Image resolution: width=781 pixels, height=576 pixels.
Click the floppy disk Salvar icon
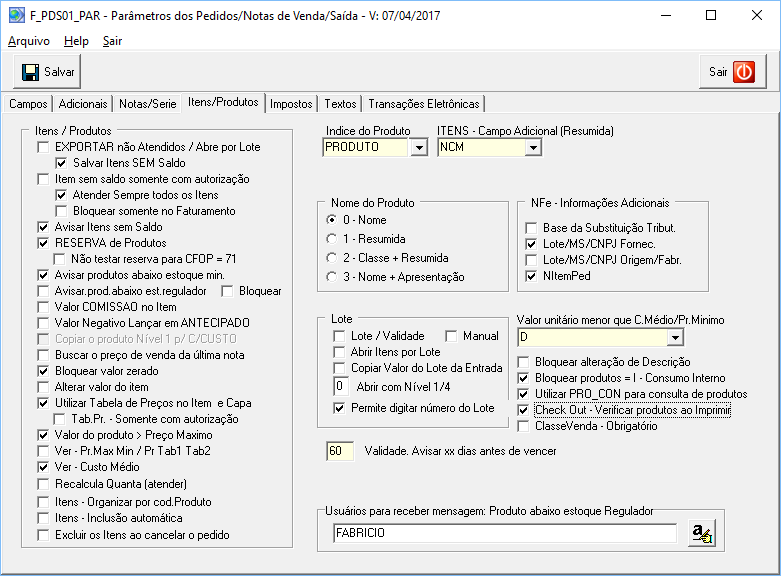click(30, 72)
